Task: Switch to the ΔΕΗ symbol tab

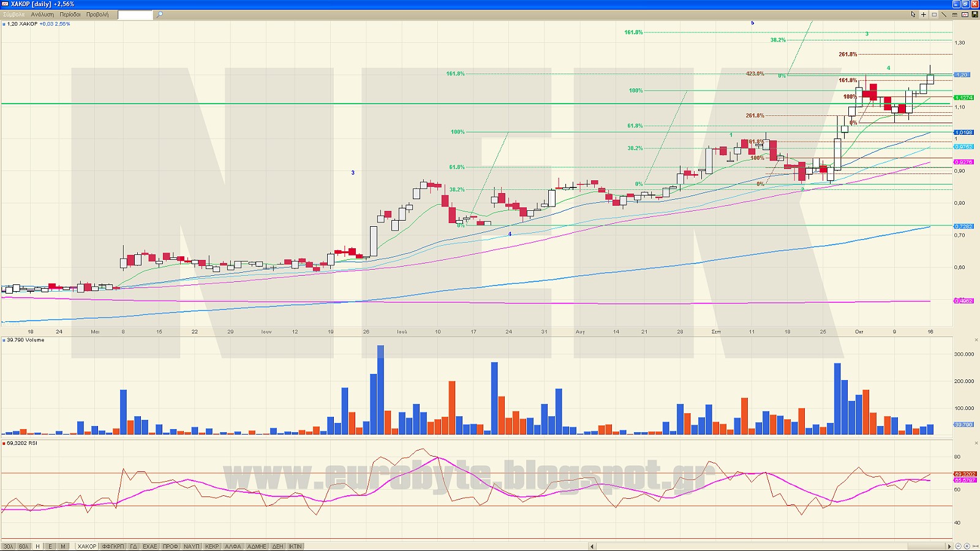Action: [278, 547]
